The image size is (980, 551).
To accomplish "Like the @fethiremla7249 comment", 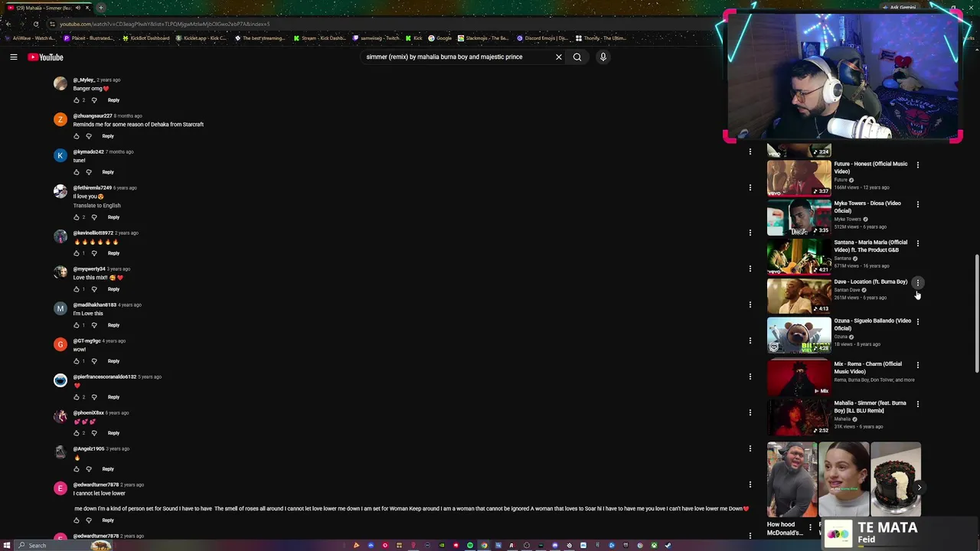I will click(77, 217).
